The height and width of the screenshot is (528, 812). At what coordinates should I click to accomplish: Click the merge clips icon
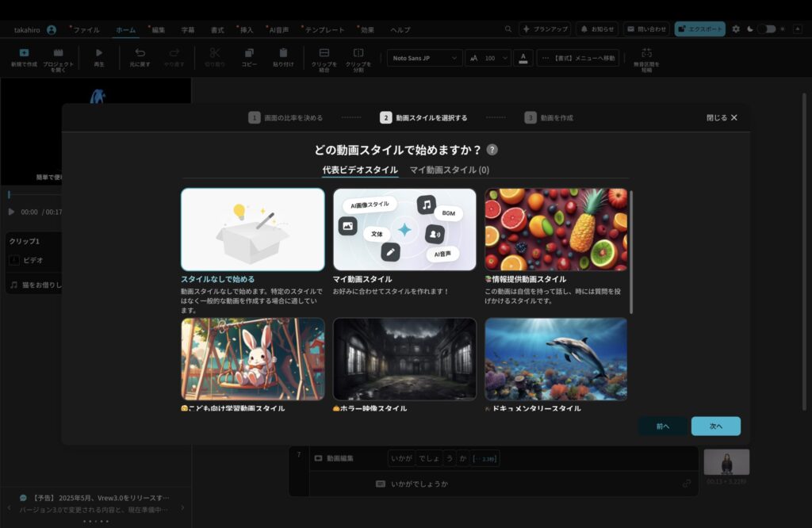point(324,53)
